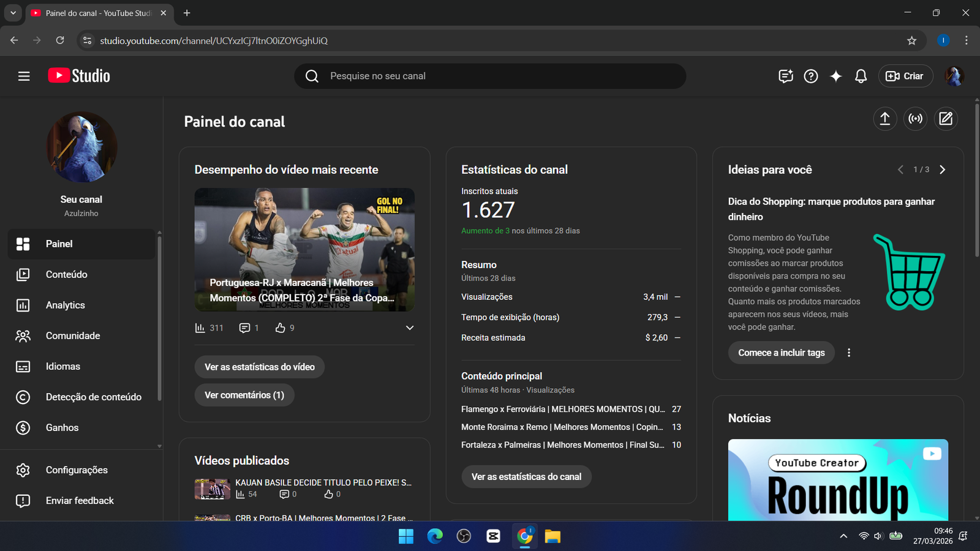Screen dimensions: 980x551
Task: Click Ver as estatísticas do vídeo button
Action: (260, 367)
